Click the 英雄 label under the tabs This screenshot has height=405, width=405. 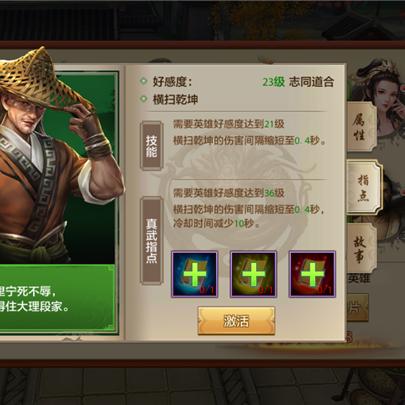tap(359, 278)
